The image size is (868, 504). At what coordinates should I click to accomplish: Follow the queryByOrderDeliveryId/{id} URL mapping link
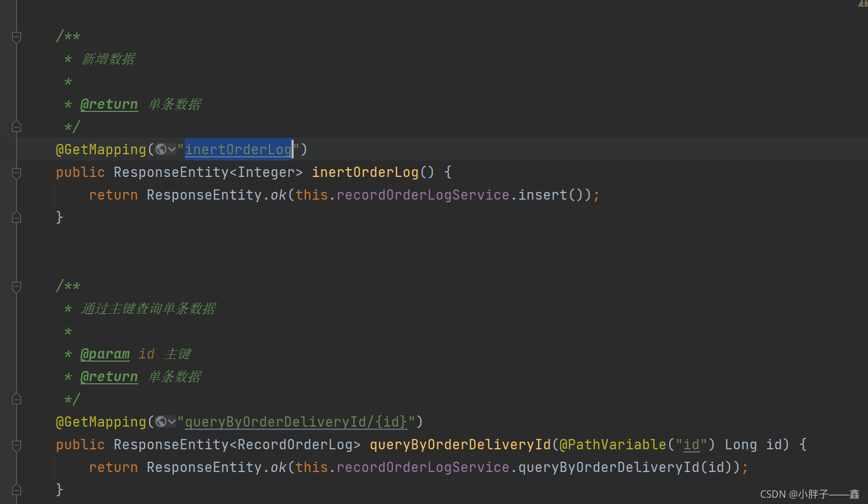coord(296,421)
